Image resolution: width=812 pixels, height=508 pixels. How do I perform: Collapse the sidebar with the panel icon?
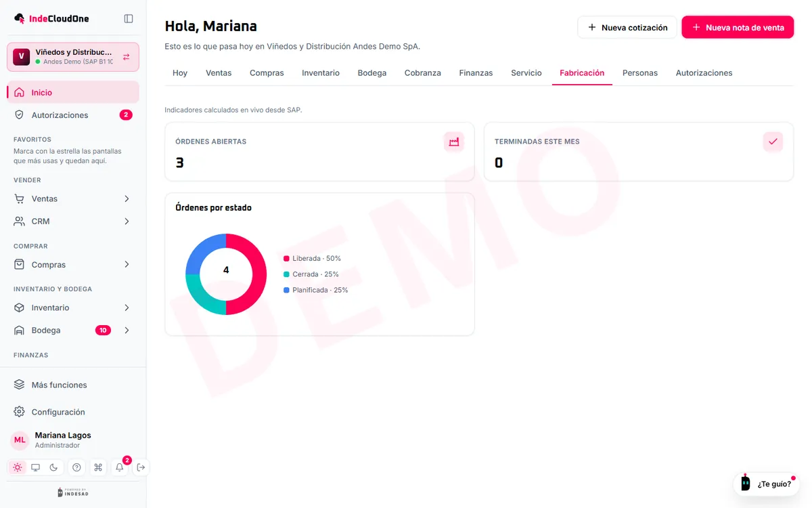tap(129, 19)
